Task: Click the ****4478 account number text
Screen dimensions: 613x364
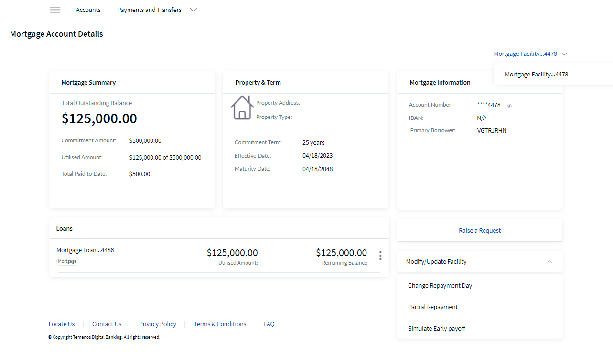Action: 489,105
